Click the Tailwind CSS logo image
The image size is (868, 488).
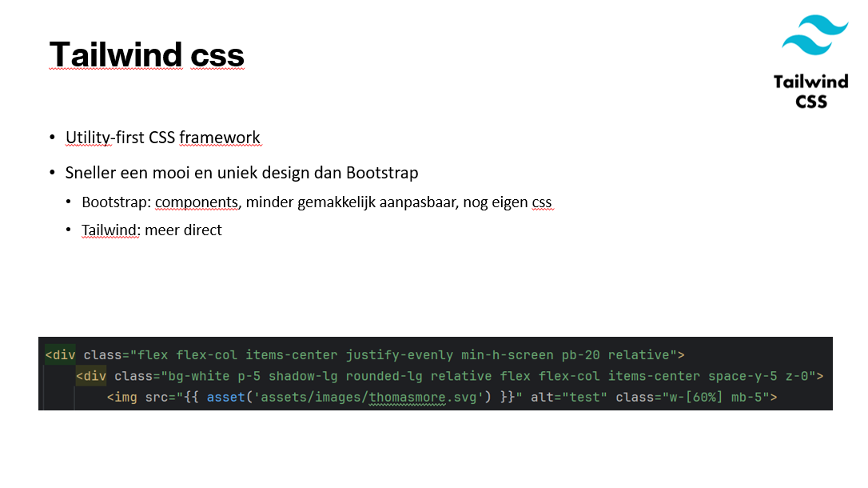pos(811,62)
